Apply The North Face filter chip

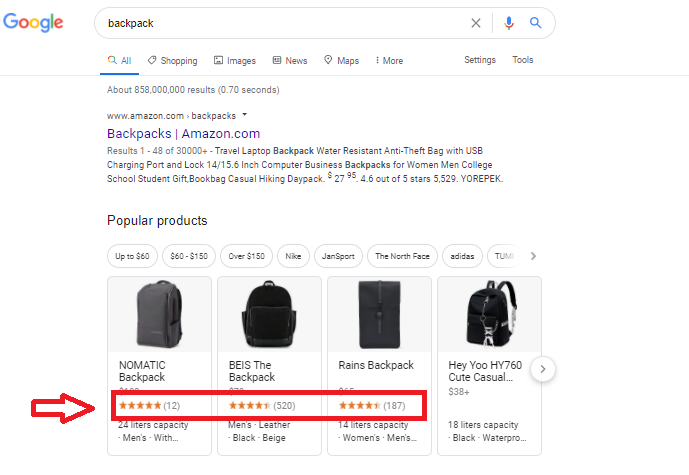click(x=400, y=256)
